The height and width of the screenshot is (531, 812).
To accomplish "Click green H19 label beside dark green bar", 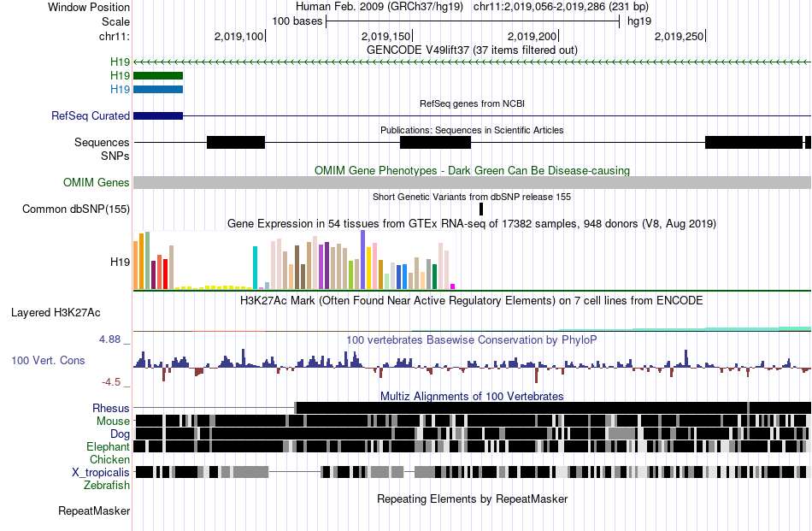I will tap(120, 75).
